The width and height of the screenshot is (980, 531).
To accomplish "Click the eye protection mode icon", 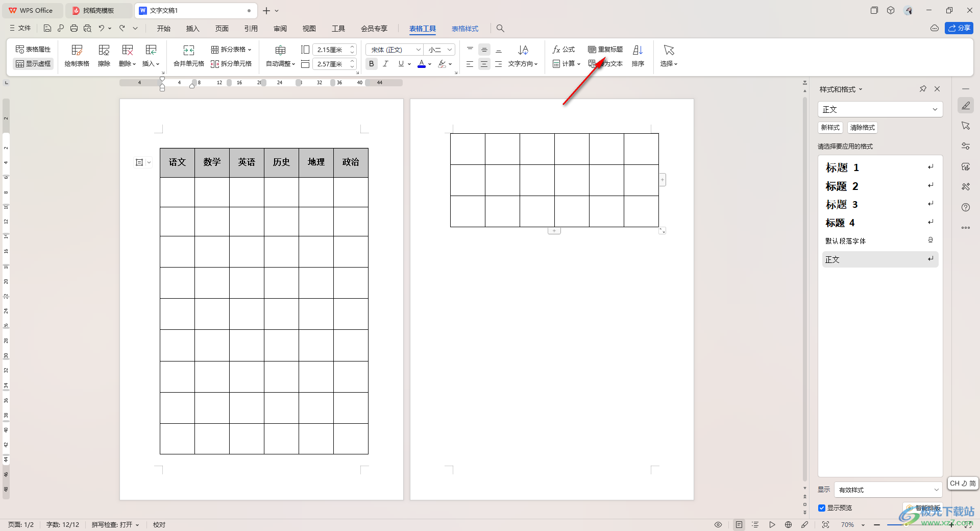I will [x=718, y=524].
